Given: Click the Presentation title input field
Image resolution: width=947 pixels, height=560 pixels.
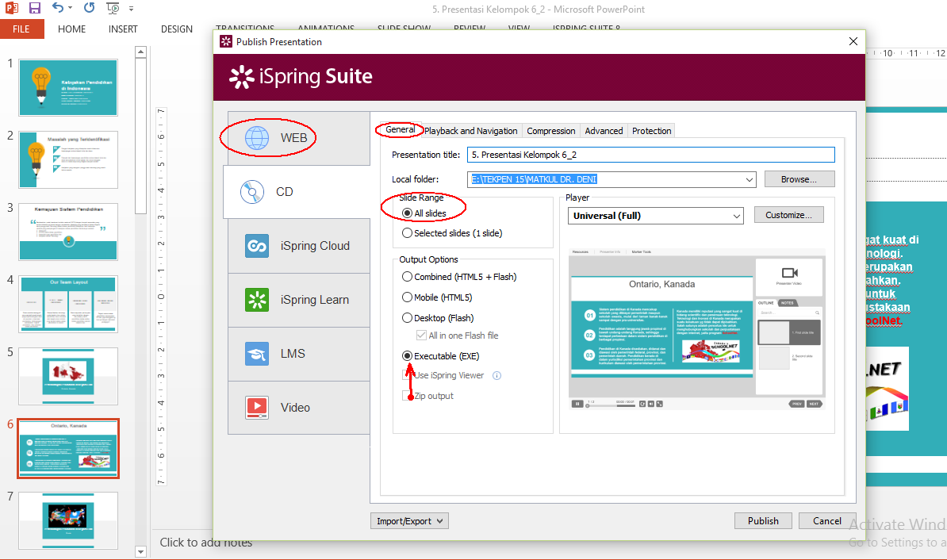Looking at the screenshot, I should (651, 155).
